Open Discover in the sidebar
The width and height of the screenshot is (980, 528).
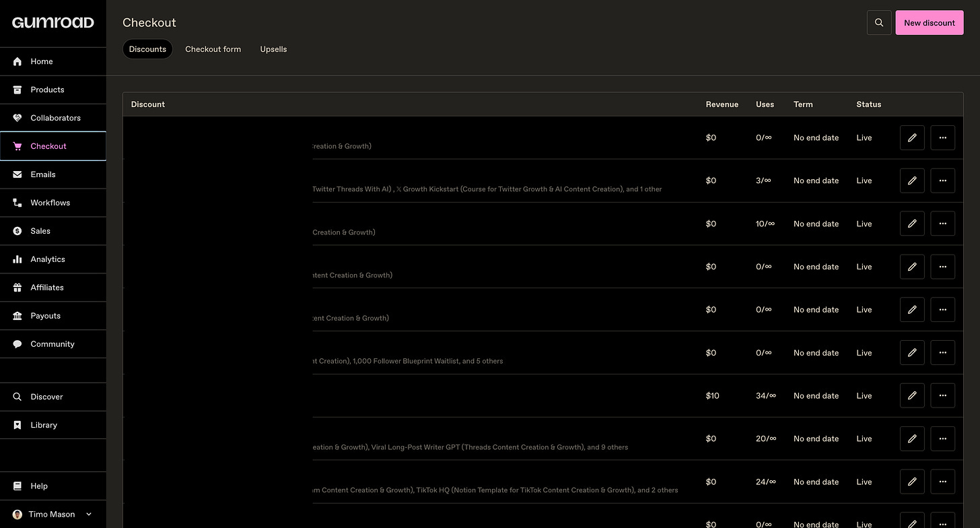[53, 397]
